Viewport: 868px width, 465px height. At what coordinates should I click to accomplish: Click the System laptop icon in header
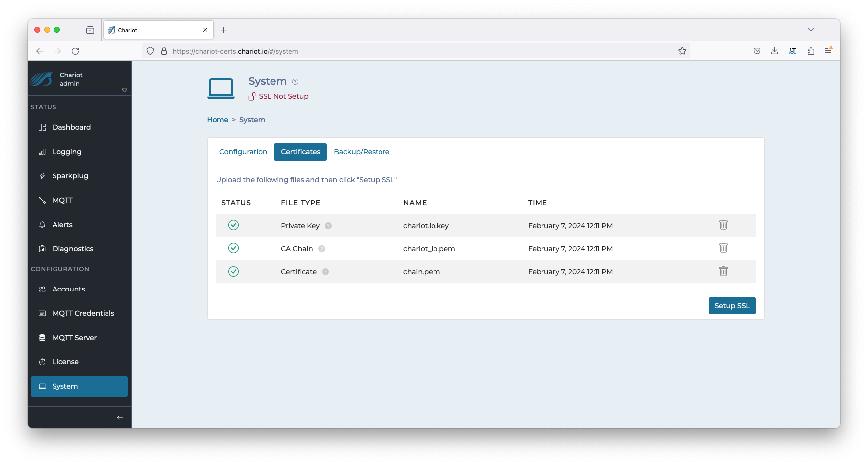coord(221,88)
